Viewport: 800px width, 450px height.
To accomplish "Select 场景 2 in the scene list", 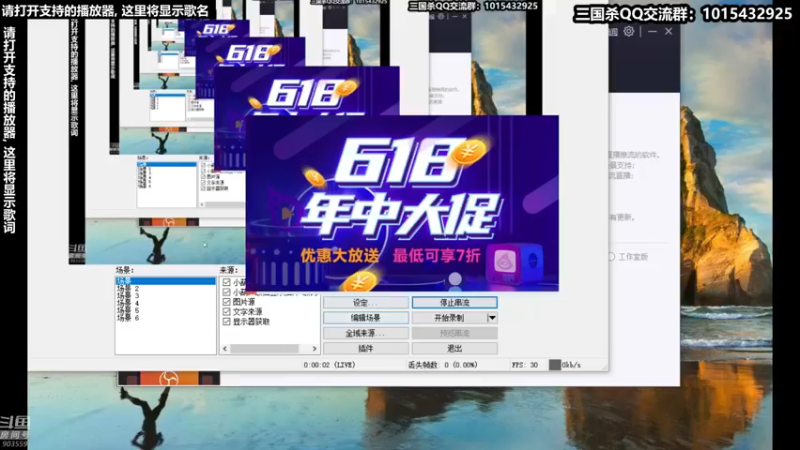I will click(x=128, y=289).
